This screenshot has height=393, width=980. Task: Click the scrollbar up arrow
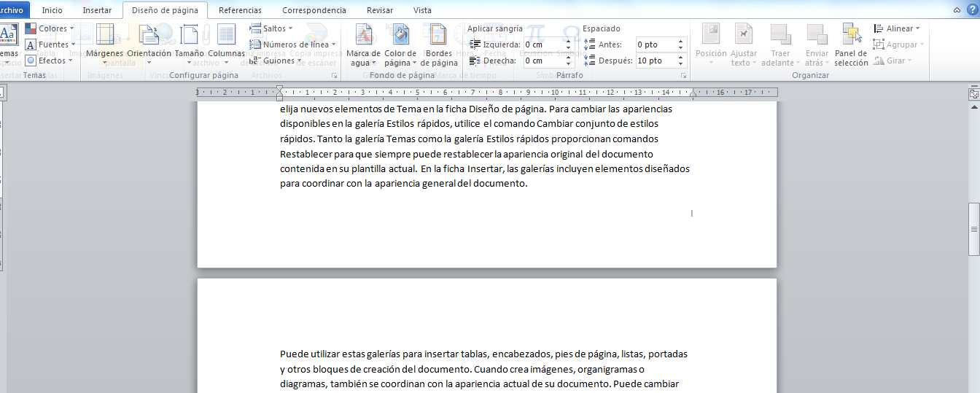[x=973, y=108]
